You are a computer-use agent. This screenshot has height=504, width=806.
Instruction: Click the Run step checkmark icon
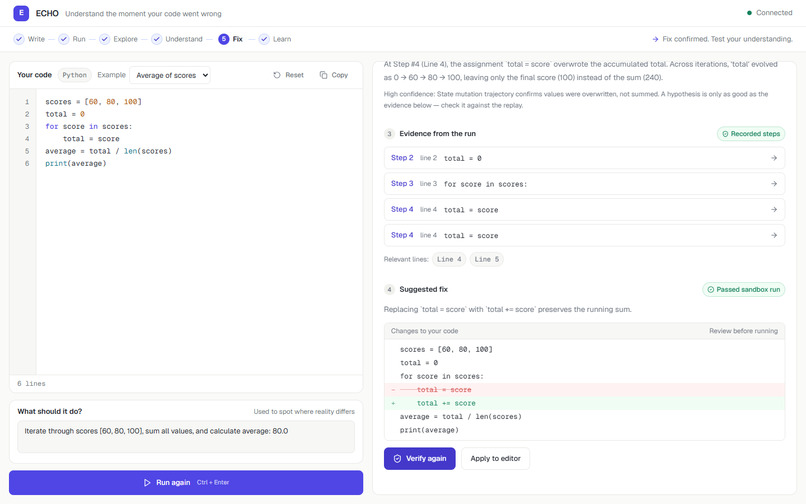pyautogui.click(x=64, y=39)
